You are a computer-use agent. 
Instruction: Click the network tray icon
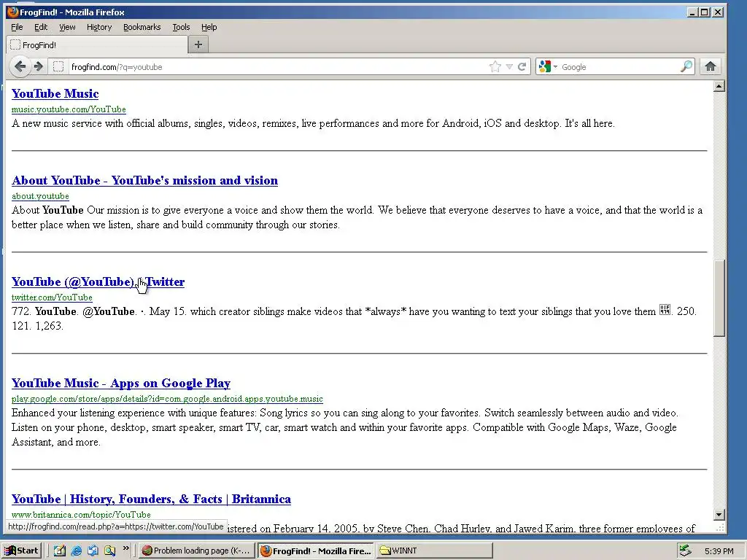pyautogui.click(x=685, y=551)
